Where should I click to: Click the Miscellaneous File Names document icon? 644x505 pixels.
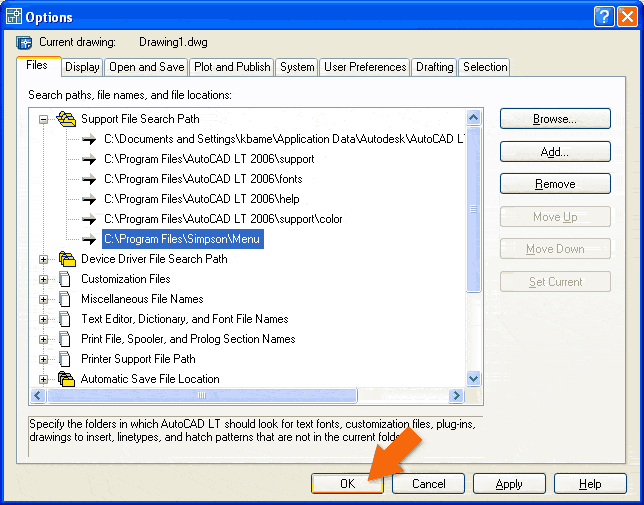(66, 299)
